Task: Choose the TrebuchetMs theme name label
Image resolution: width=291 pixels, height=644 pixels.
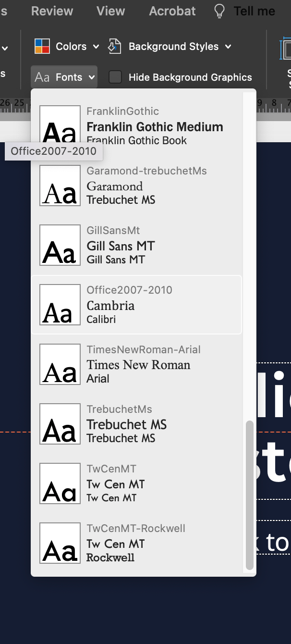Action: tap(119, 409)
